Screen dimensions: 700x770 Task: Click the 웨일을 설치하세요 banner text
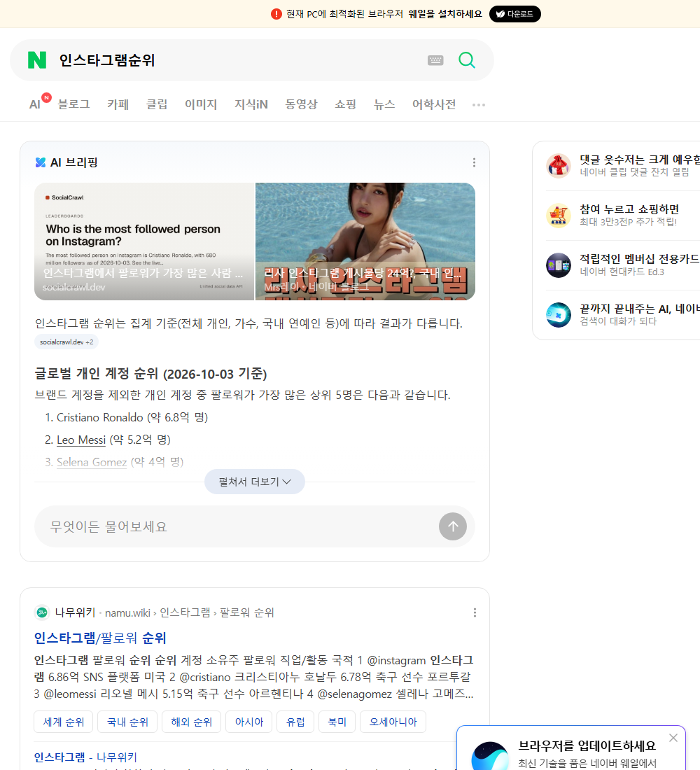click(x=445, y=14)
